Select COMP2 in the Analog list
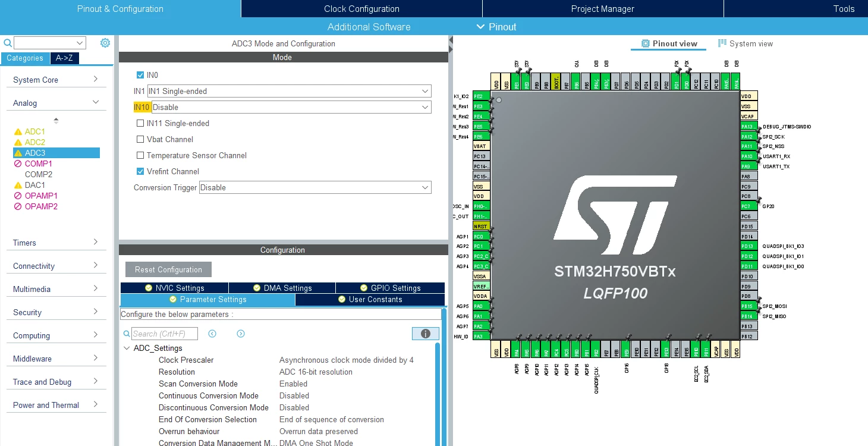 pyautogui.click(x=39, y=174)
